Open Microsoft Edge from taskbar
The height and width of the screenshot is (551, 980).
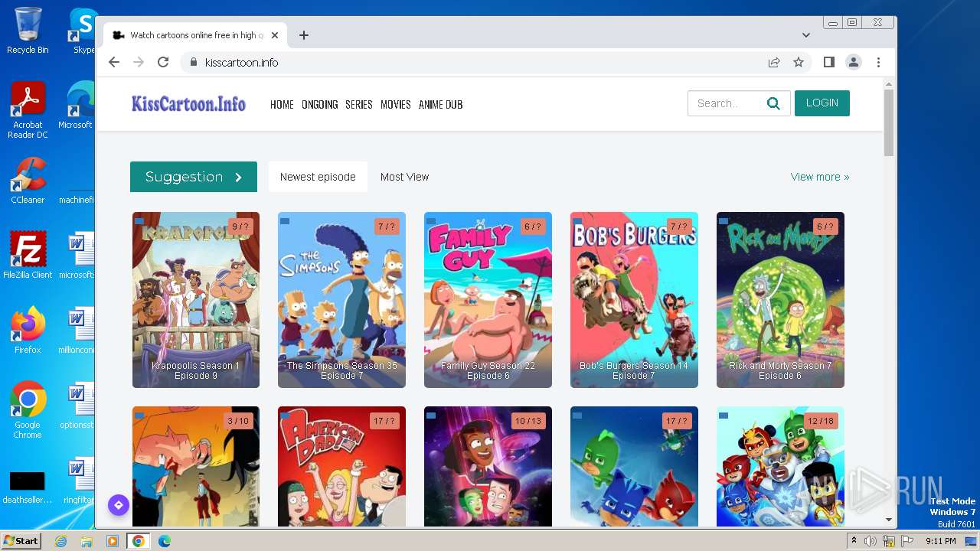(x=165, y=541)
